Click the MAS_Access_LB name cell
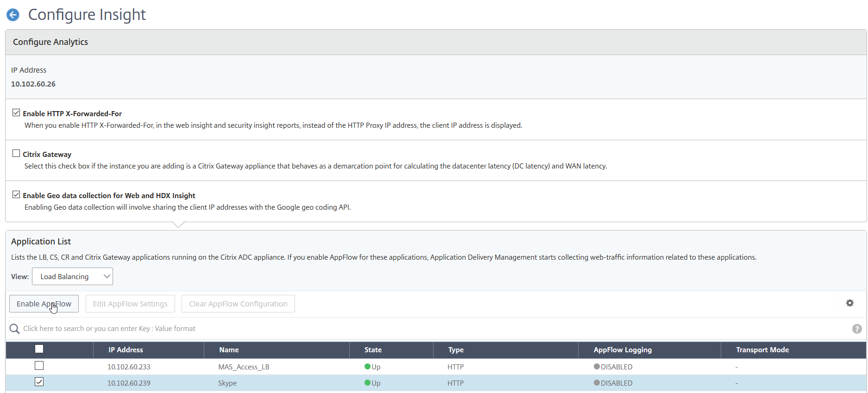 [x=244, y=367]
